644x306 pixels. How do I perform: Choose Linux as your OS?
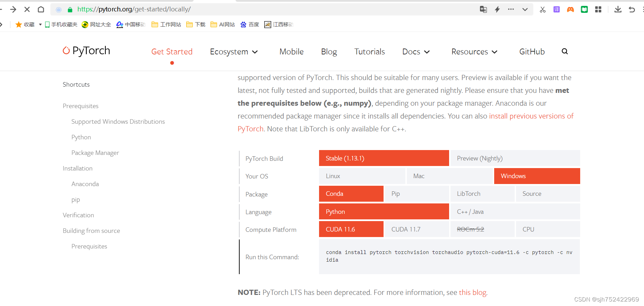click(x=362, y=176)
